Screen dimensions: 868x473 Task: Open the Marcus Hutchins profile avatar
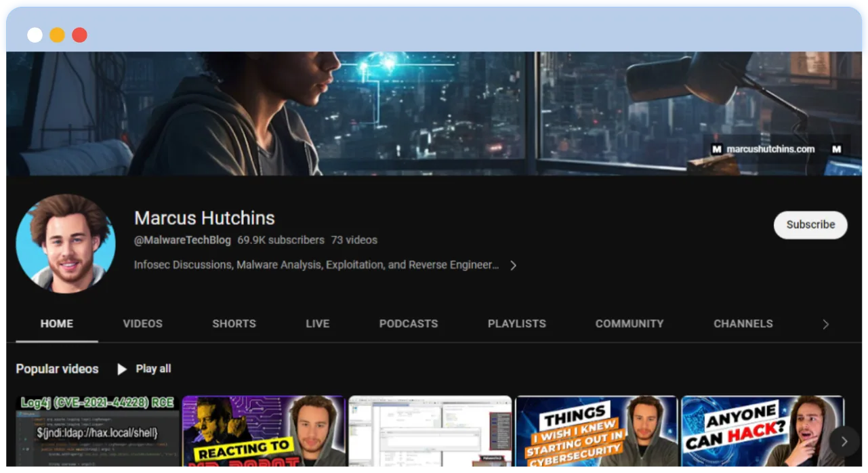coord(66,243)
